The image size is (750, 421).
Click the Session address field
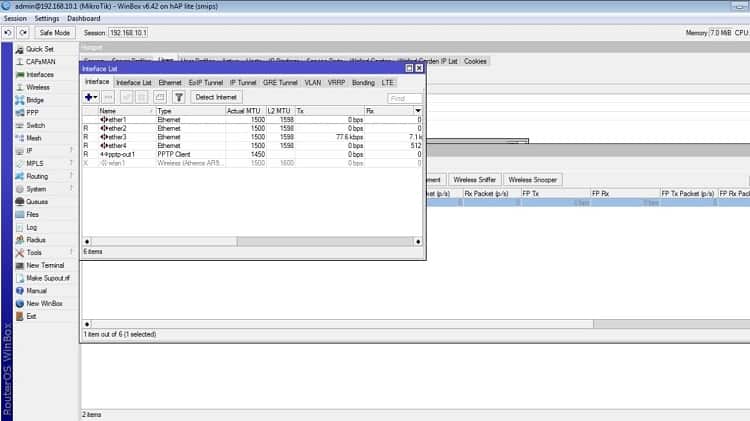coord(128,33)
